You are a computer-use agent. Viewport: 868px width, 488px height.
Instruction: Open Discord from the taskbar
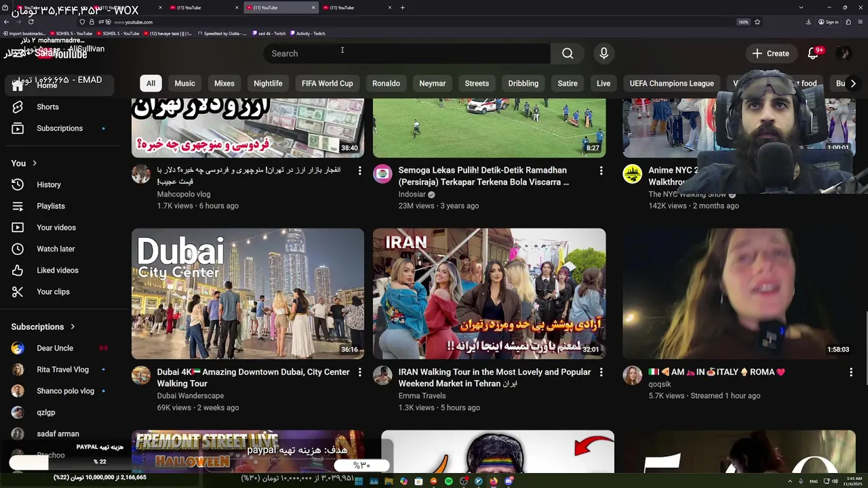click(509, 481)
